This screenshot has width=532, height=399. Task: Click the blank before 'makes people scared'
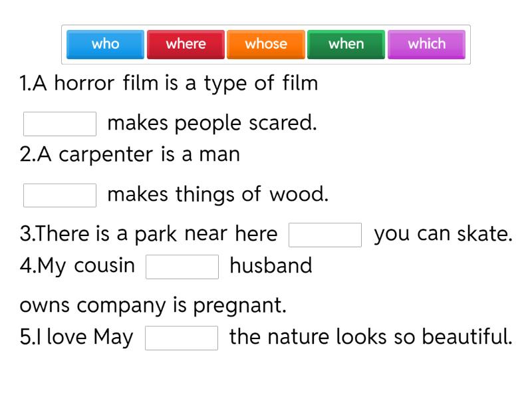pyautogui.click(x=60, y=124)
